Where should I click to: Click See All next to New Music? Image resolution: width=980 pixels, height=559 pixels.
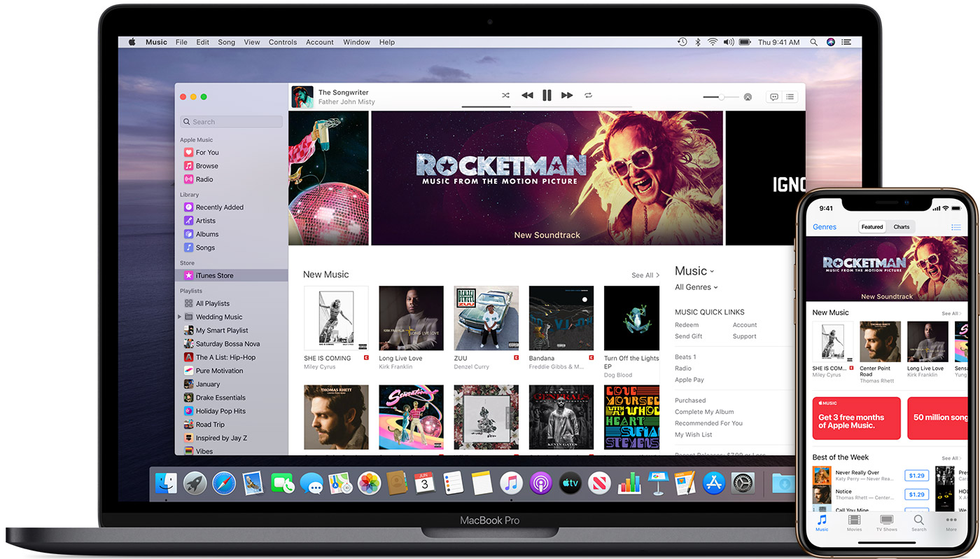[645, 275]
